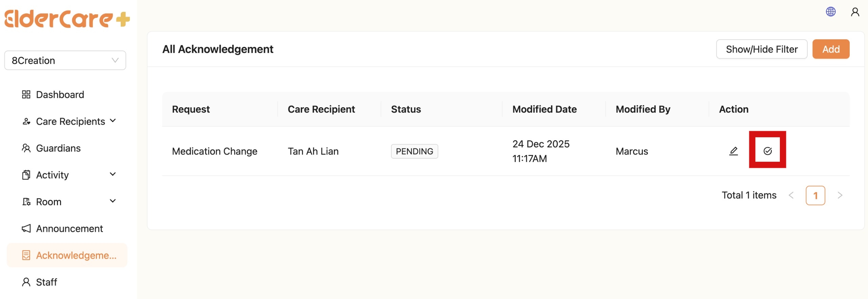The image size is (868, 299).
Task: Click the previous page arrow
Action: click(x=791, y=196)
